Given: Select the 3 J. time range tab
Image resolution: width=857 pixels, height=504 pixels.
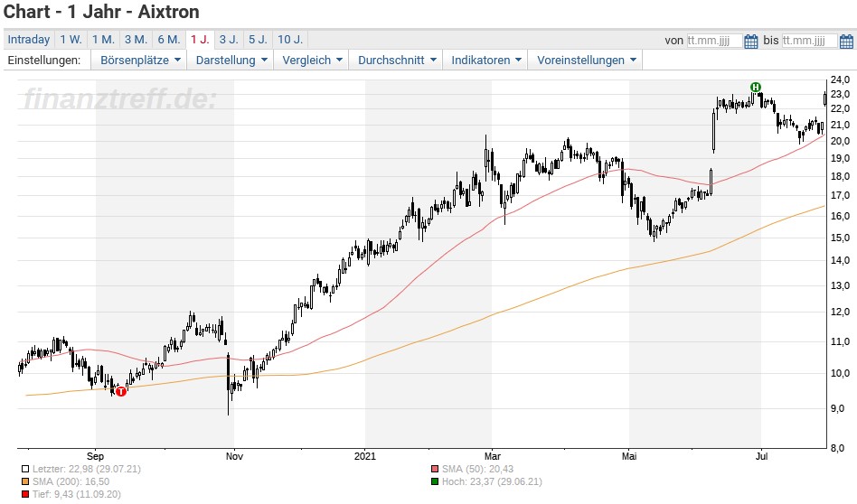Looking at the screenshot, I should coord(229,40).
